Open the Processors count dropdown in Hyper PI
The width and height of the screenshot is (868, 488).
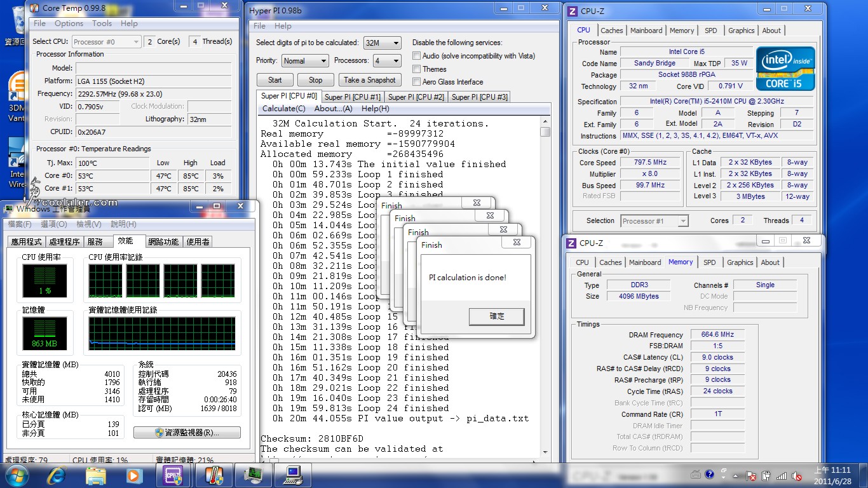click(x=387, y=60)
